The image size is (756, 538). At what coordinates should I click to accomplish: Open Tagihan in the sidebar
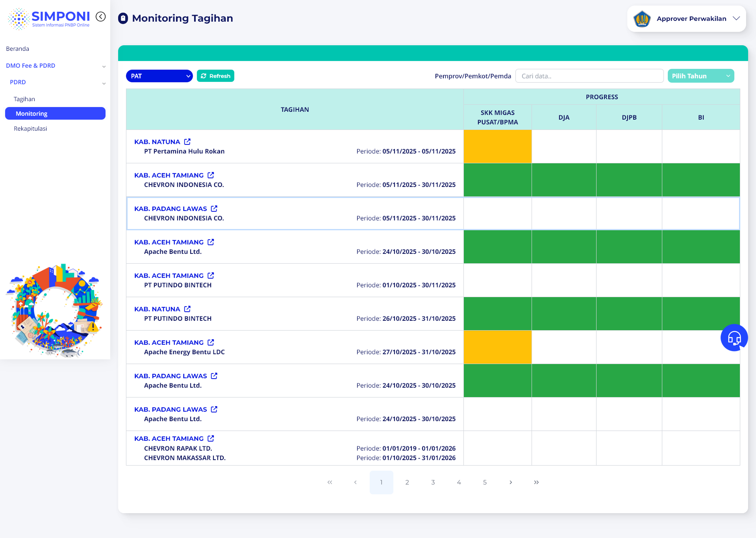pyautogui.click(x=24, y=99)
